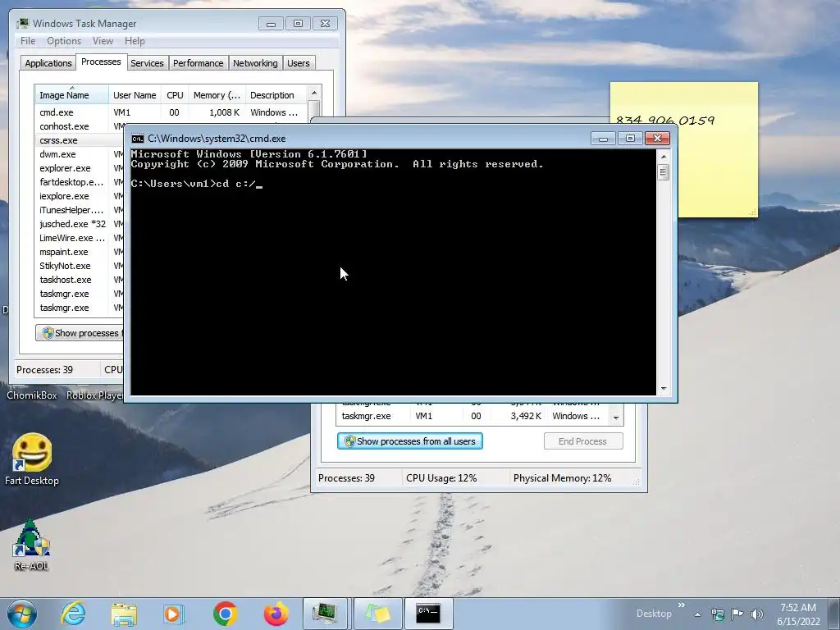Switch to Sticky Notes taskbar button
The image size is (840, 630).
377,614
